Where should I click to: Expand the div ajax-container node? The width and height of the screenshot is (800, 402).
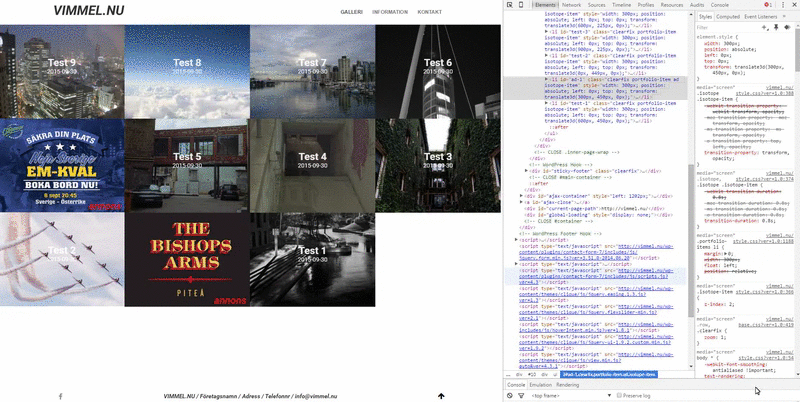tap(521, 196)
